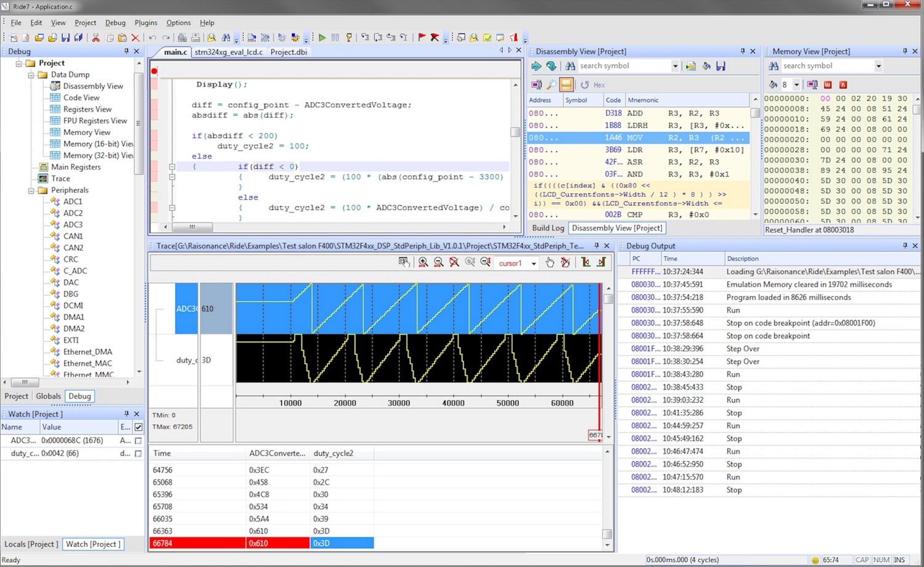Toggle the checkbox in the duty_c watch row
The height and width of the screenshot is (567, 924).
pyautogui.click(x=138, y=454)
